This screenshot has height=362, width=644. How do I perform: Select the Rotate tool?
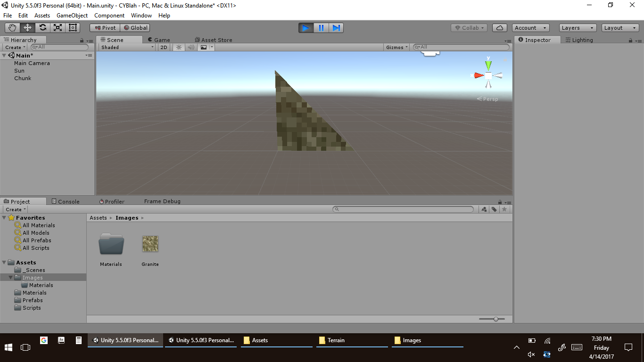tap(42, 28)
